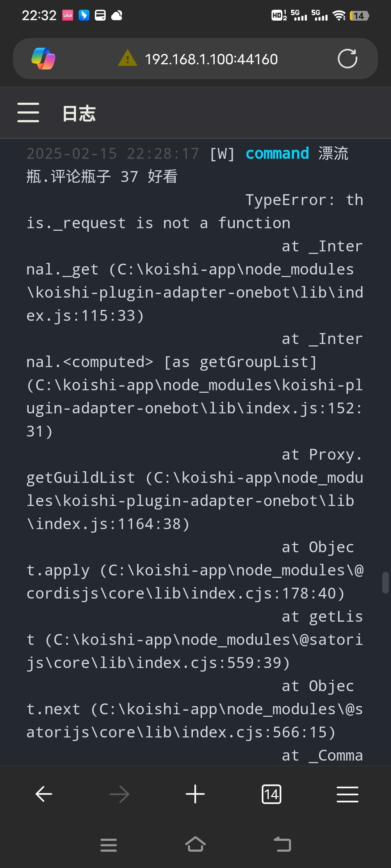Viewport: 391px width, 868px height.
Task: Tap the Android back navigation button
Action: [x=282, y=844]
